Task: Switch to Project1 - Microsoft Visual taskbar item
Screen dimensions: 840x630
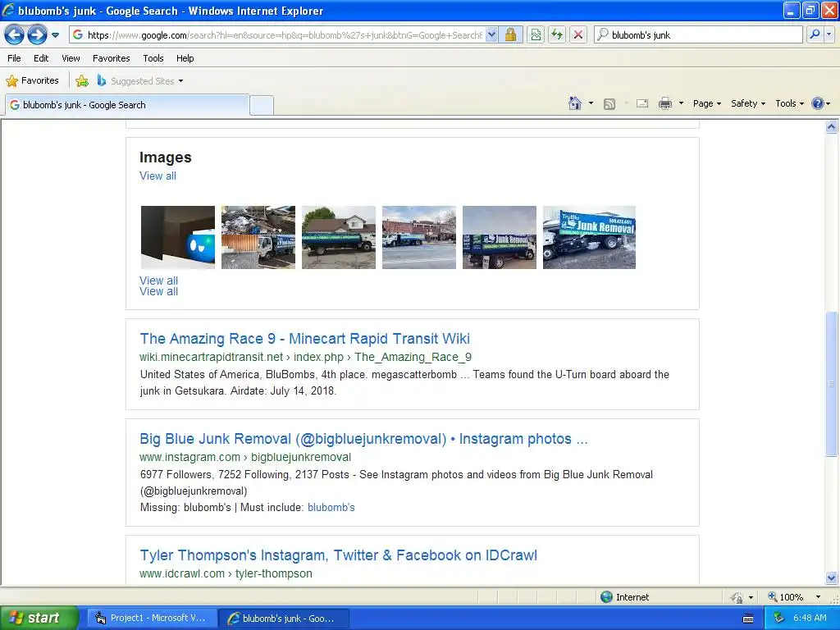Action: tap(151, 619)
